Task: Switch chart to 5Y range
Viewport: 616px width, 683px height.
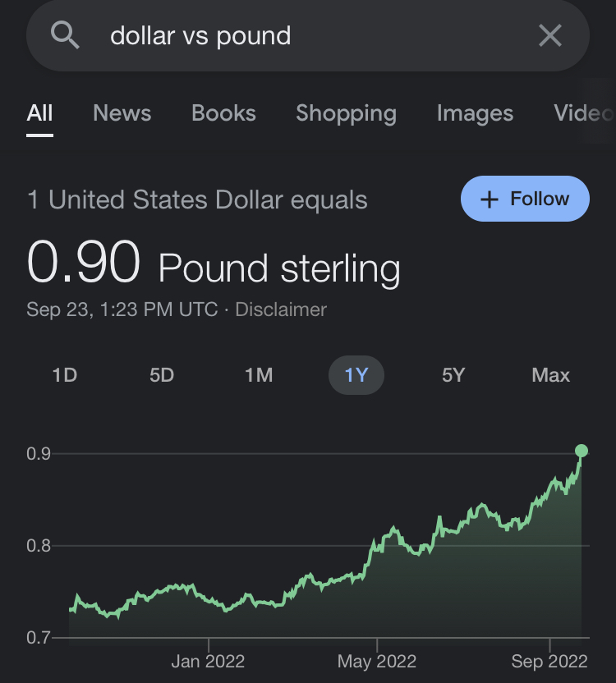Action: point(453,375)
